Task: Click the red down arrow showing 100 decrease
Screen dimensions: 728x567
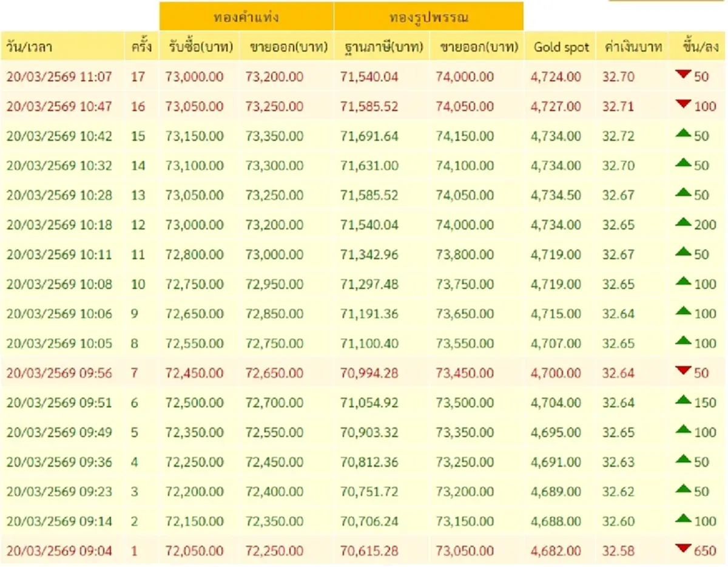Action: (x=684, y=103)
